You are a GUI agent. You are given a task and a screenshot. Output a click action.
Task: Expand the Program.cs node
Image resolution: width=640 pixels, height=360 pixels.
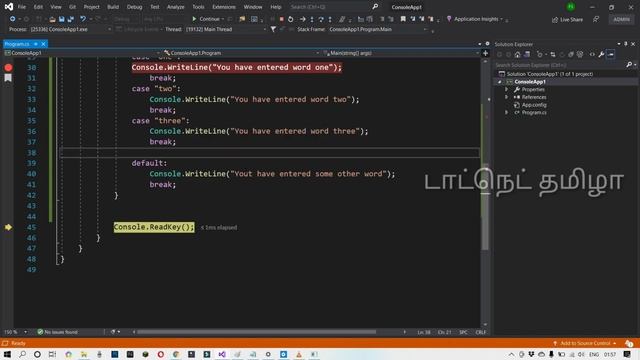(x=507, y=112)
